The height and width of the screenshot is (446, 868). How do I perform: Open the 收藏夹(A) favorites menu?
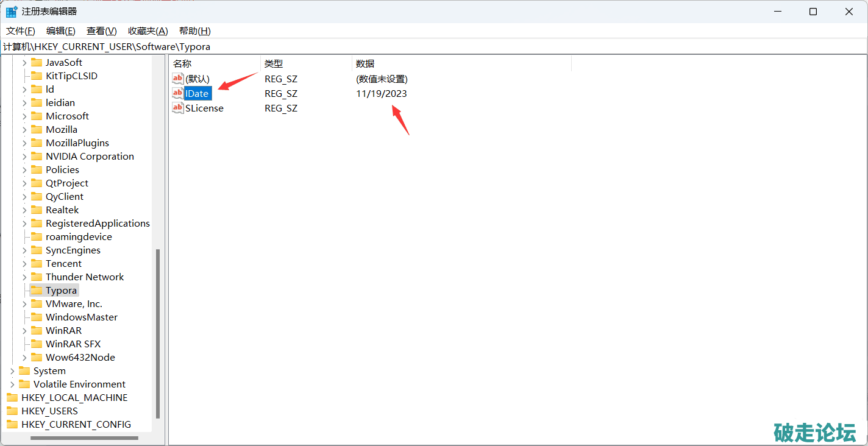click(x=148, y=31)
